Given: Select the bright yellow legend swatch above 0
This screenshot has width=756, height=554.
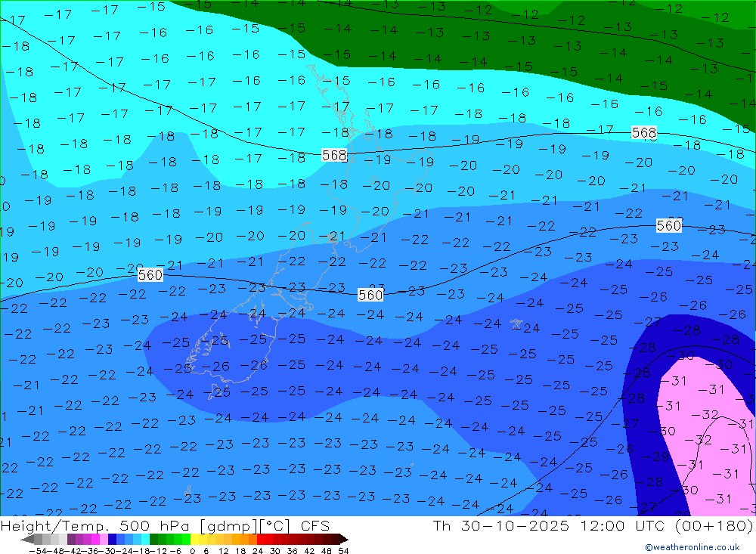Looking at the screenshot, I should click(x=194, y=539).
